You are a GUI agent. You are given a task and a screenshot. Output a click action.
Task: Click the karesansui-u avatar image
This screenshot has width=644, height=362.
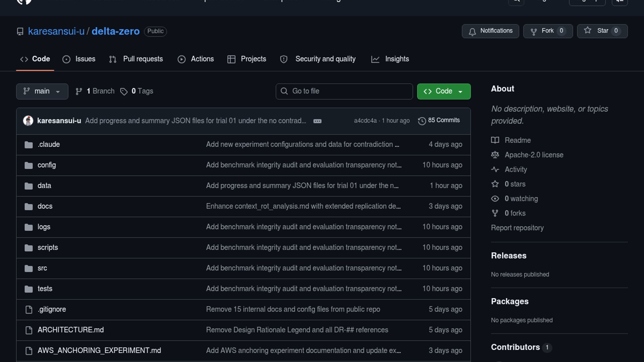pyautogui.click(x=28, y=121)
